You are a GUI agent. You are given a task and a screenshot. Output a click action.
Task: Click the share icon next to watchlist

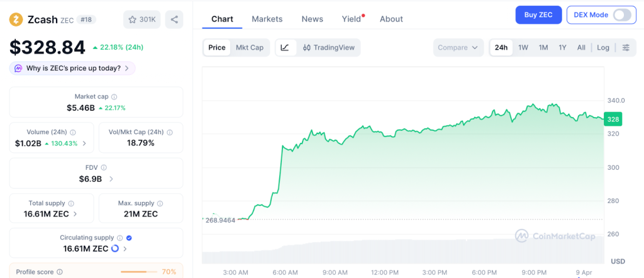tap(174, 19)
